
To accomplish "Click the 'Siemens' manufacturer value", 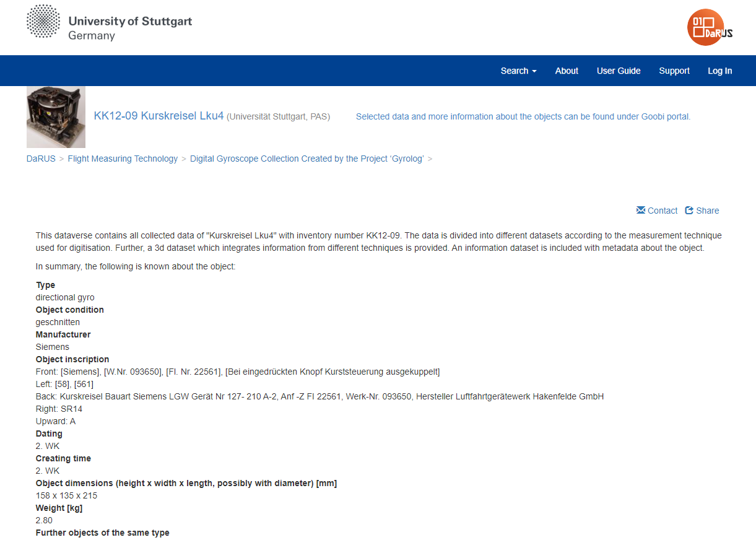I will point(53,347).
